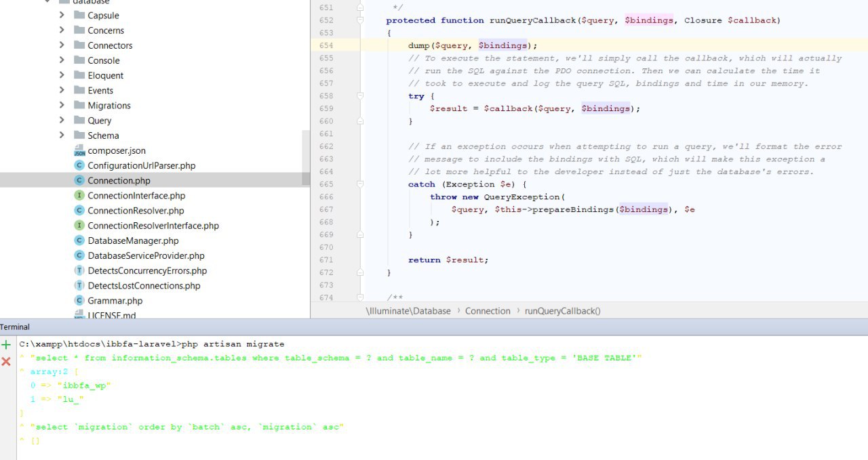Expand the Connectors folder arrow
868x460 pixels.
click(x=62, y=45)
